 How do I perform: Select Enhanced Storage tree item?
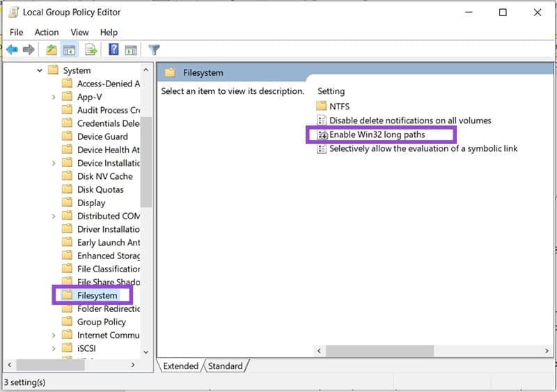click(x=109, y=256)
